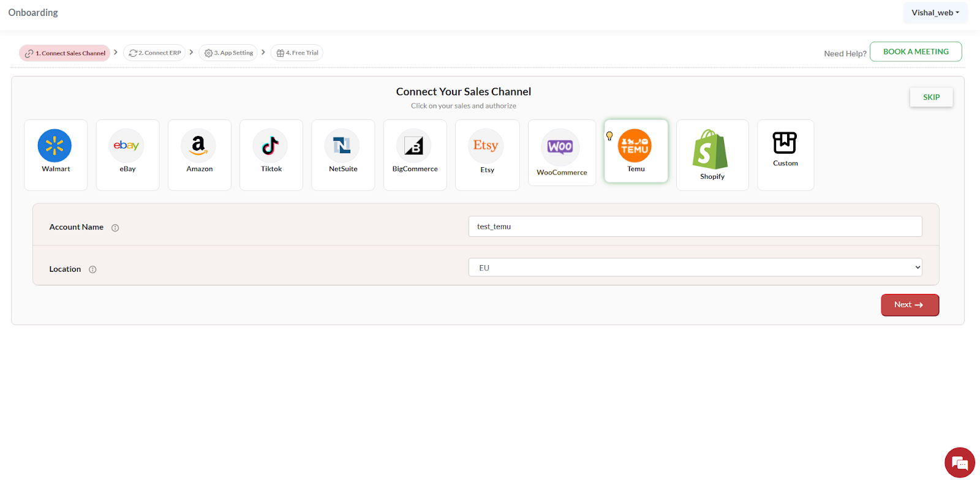The width and height of the screenshot is (980, 480).
Task: Pick the Amazon channel logo
Action: (198, 146)
